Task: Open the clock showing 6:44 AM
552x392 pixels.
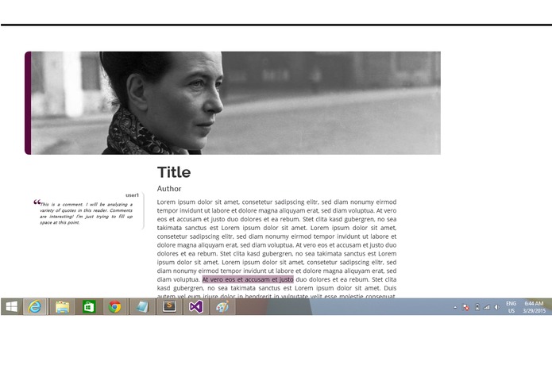Action: (534, 307)
